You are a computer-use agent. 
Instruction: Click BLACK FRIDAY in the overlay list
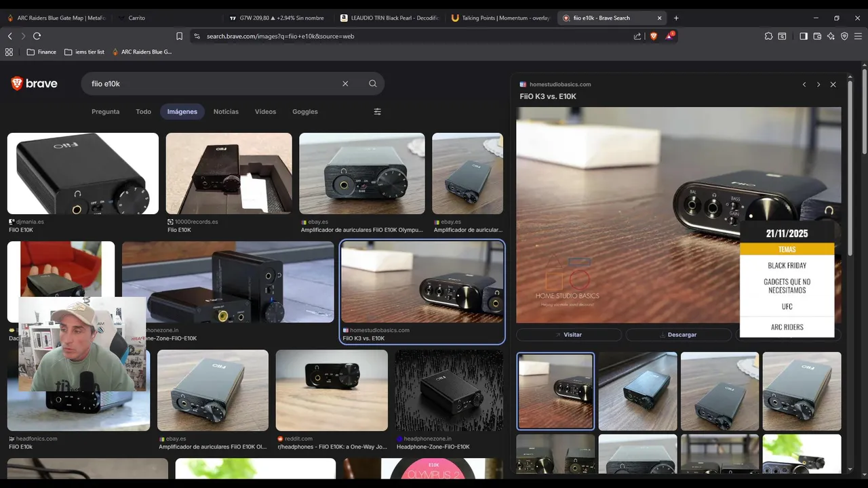787,266
